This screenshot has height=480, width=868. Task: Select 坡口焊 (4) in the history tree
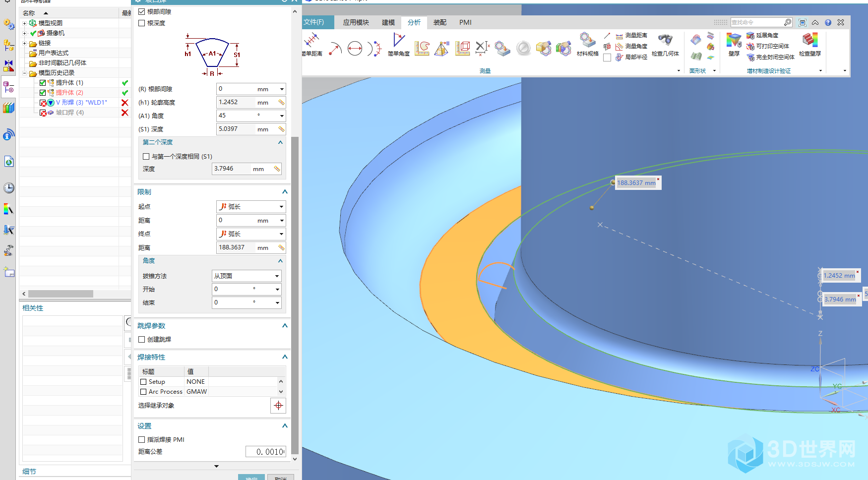tap(70, 113)
